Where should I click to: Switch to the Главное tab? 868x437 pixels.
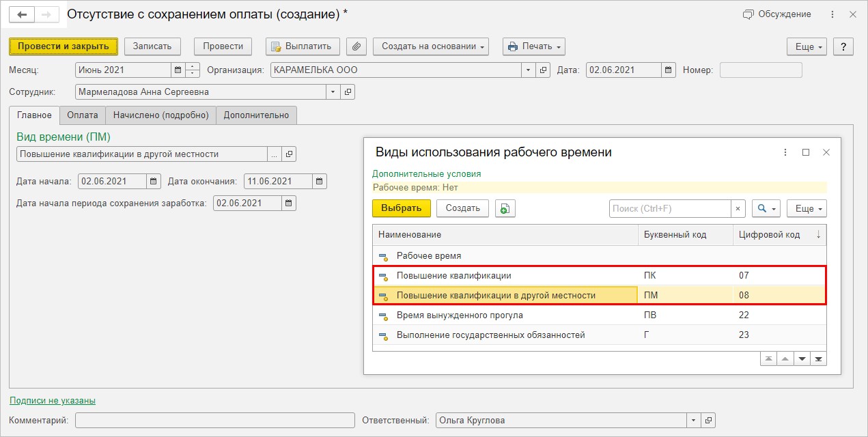point(34,115)
